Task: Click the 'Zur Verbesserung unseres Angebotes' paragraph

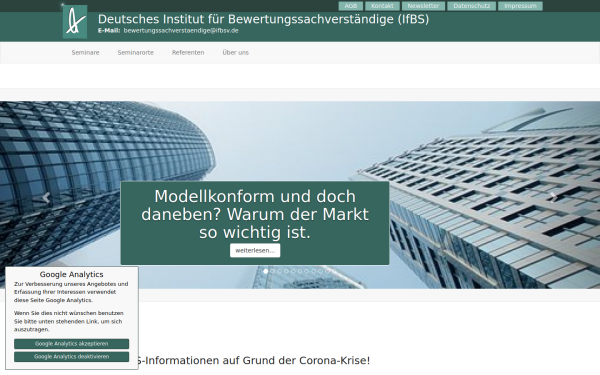Action: click(x=71, y=292)
